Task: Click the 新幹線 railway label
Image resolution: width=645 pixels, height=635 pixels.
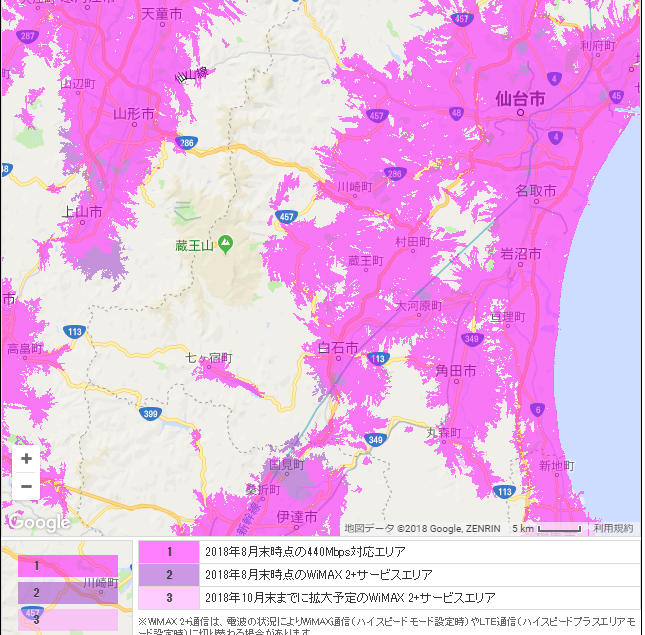Action: [250, 517]
